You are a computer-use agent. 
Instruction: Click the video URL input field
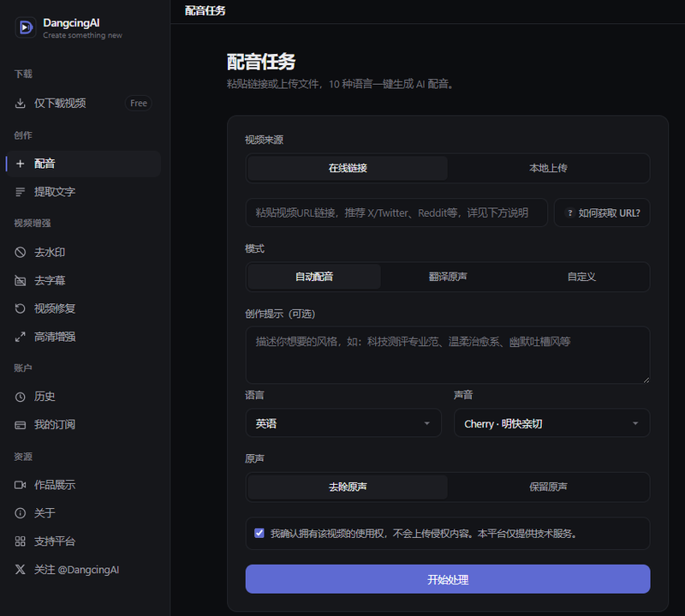pos(396,213)
